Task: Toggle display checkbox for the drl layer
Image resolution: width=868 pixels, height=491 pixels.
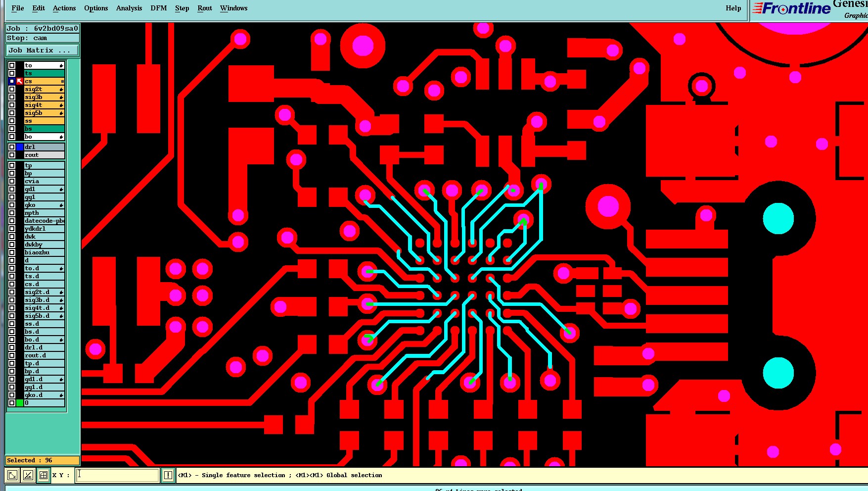Action: 12,147
